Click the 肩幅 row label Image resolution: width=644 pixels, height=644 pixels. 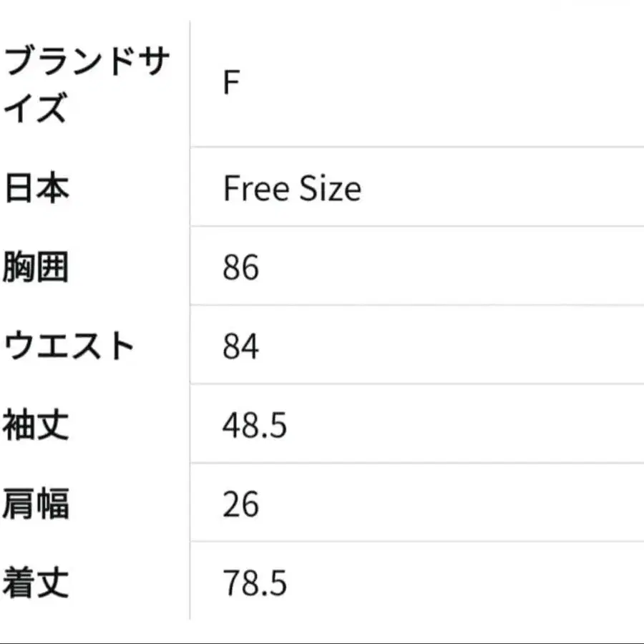click(x=37, y=504)
